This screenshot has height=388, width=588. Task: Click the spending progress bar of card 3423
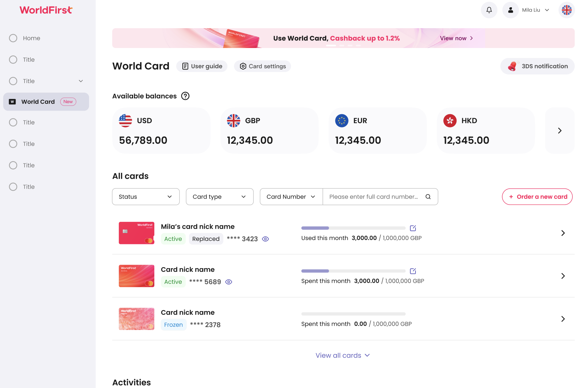click(353, 228)
